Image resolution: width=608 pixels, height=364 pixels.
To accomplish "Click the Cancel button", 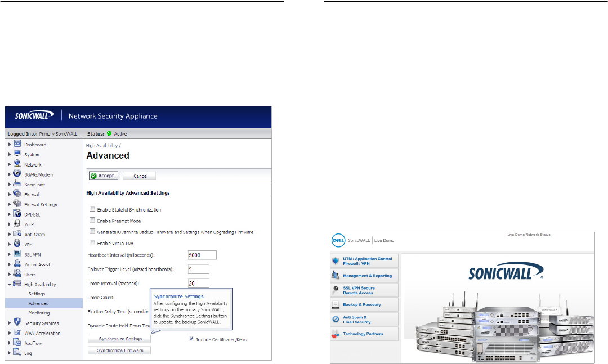I will (x=139, y=176).
